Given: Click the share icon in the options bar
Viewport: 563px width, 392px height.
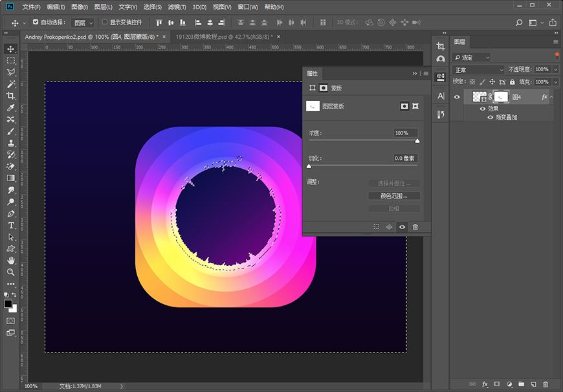Looking at the screenshot, I should click(553, 23).
